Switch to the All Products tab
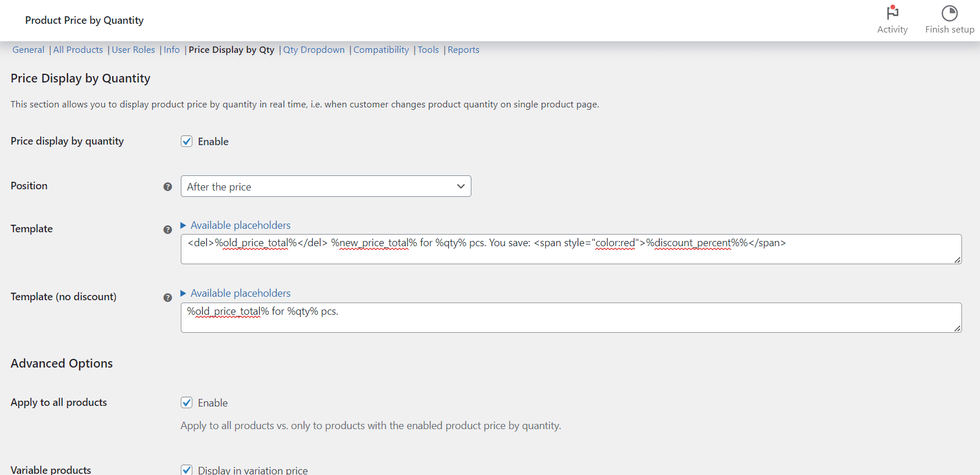The height and width of the screenshot is (475, 980). 78,50
